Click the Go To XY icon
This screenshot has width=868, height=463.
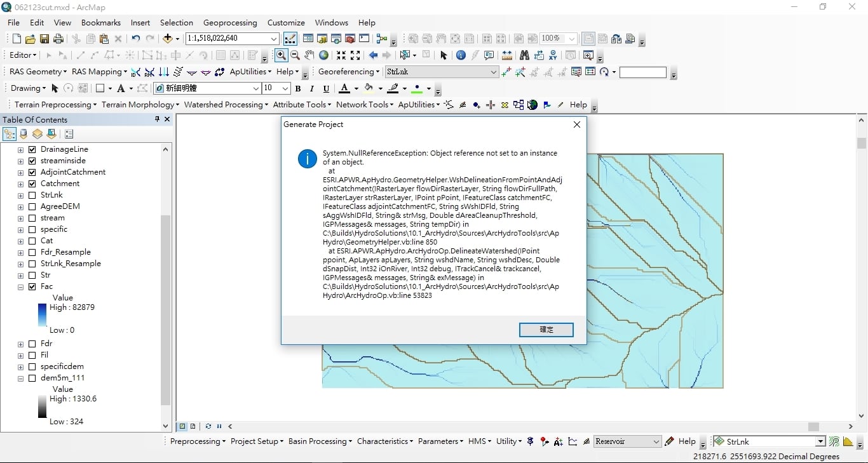(553, 55)
